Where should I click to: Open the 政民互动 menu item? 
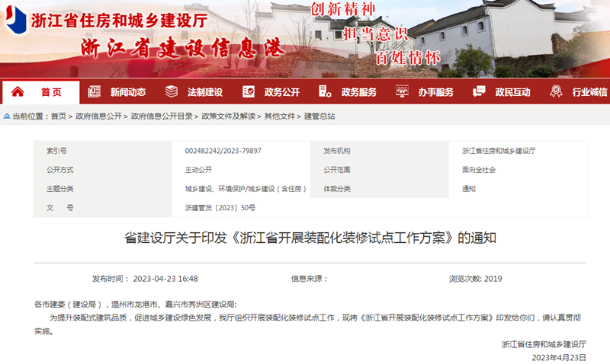click(512, 92)
